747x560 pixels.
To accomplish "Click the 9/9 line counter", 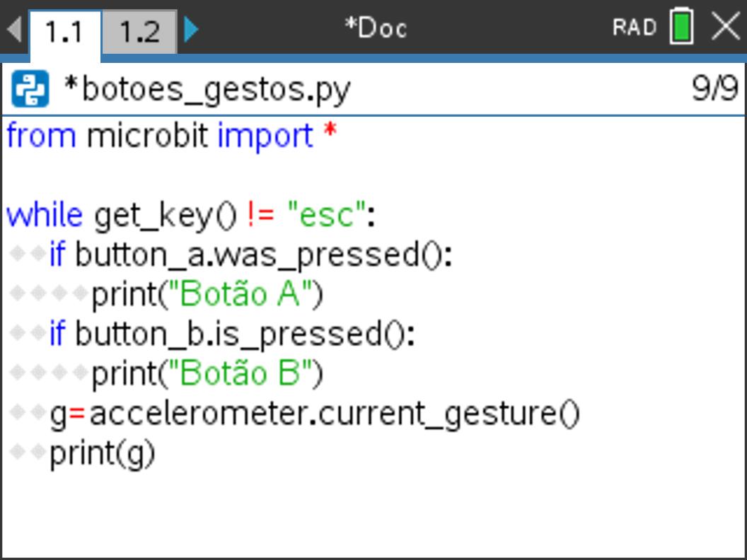I will pos(714,88).
